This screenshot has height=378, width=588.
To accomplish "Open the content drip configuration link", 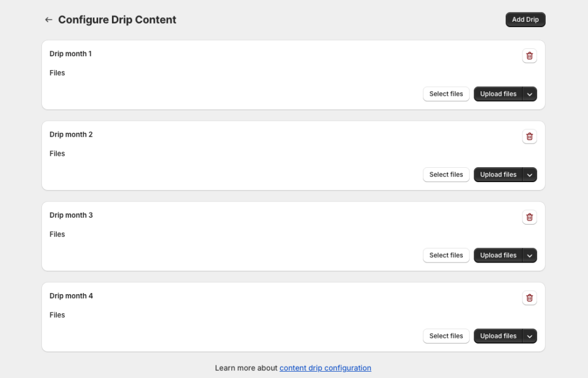I will click(x=325, y=368).
